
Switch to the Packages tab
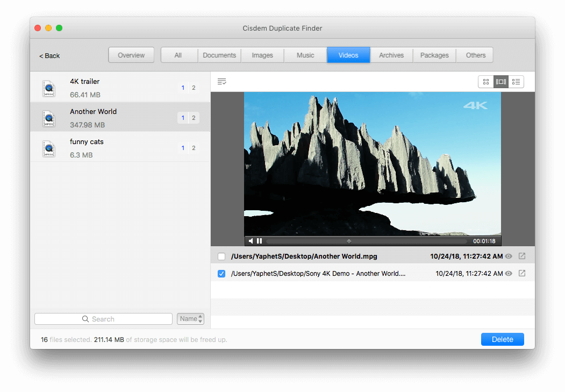(x=434, y=55)
